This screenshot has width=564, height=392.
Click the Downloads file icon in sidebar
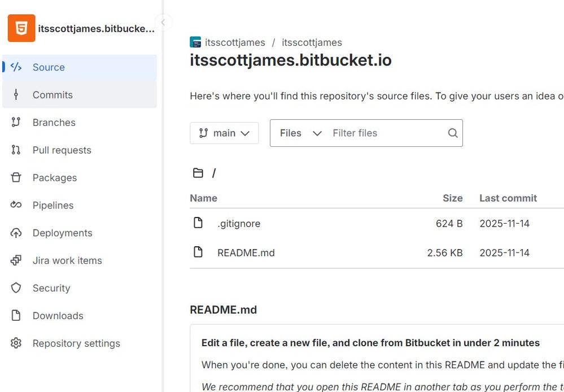coord(16,316)
